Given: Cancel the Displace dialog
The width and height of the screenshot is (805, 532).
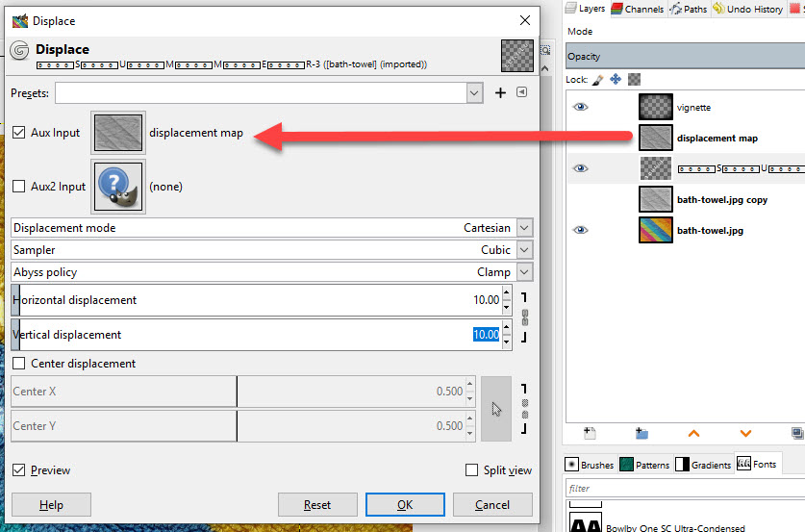Looking at the screenshot, I should tap(492, 505).
